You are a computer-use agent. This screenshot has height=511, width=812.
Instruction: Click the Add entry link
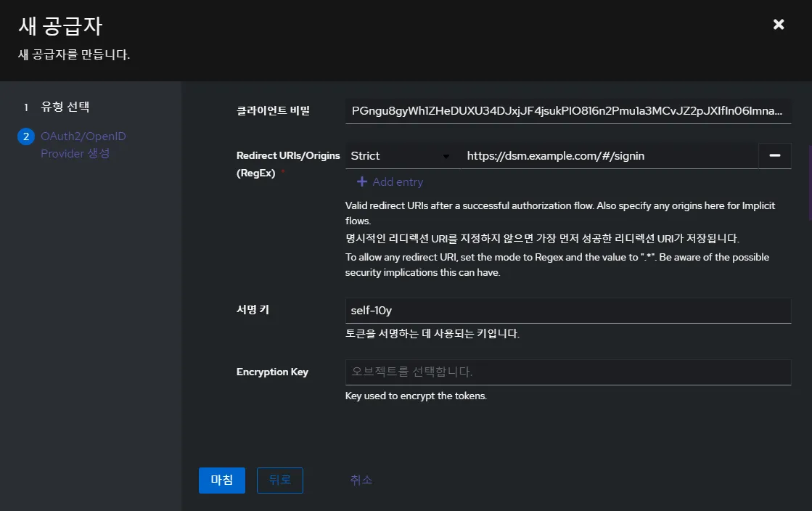click(395, 181)
